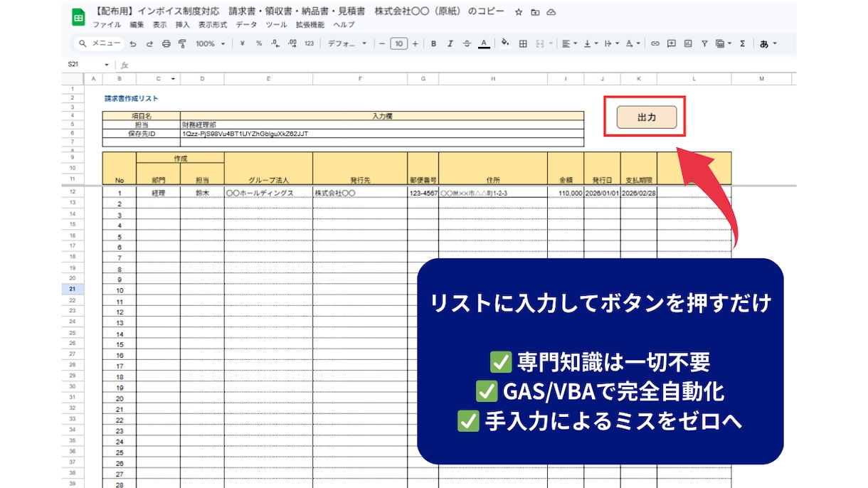Print the spreadsheet
The image size is (868, 488).
[166, 43]
